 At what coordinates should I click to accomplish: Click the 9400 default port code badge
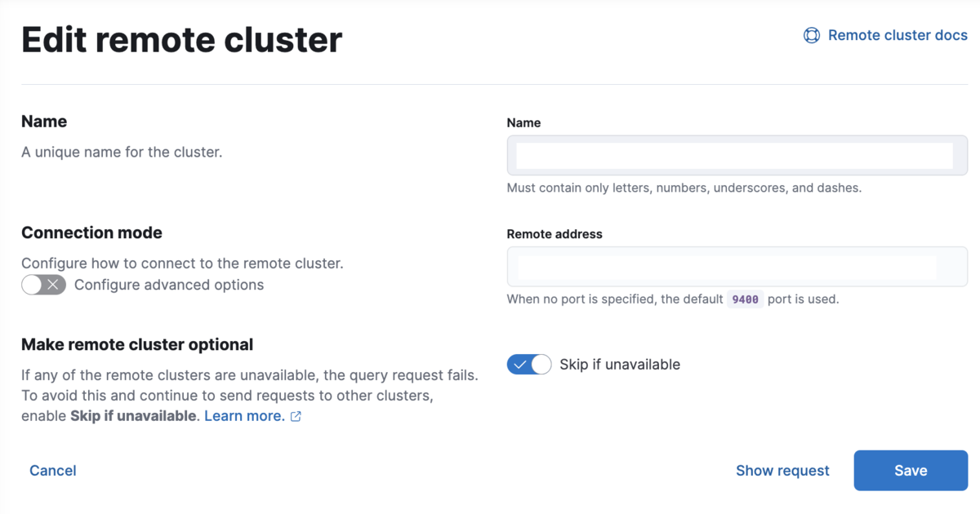tap(745, 299)
